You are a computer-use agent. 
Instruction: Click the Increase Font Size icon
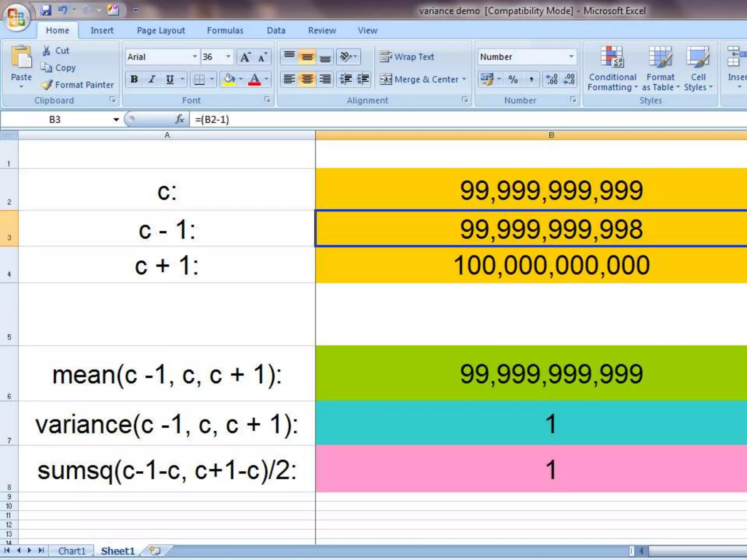pos(245,57)
